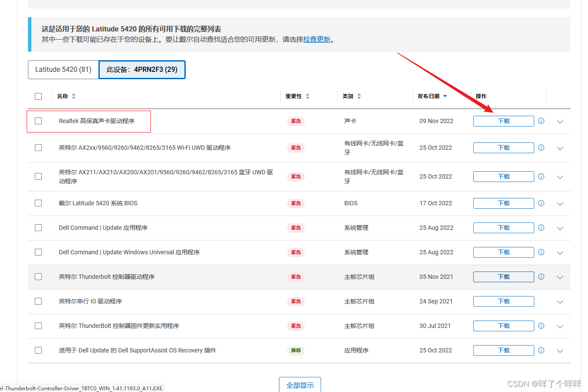Expand the Latitude 5420 系统 BIOS row
The image size is (588, 392).
[560, 204]
